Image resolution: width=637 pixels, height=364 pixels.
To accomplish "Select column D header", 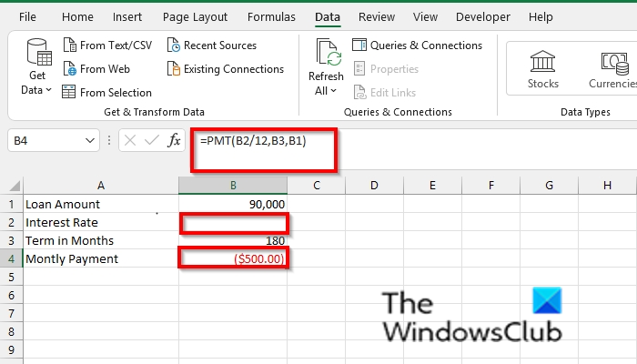I will pyautogui.click(x=374, y=186).
